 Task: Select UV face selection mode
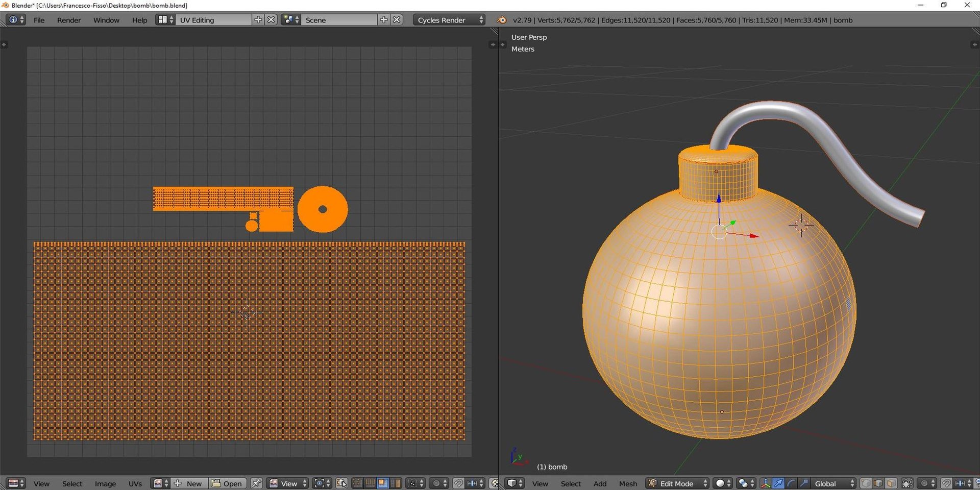[x=383, y=483]
